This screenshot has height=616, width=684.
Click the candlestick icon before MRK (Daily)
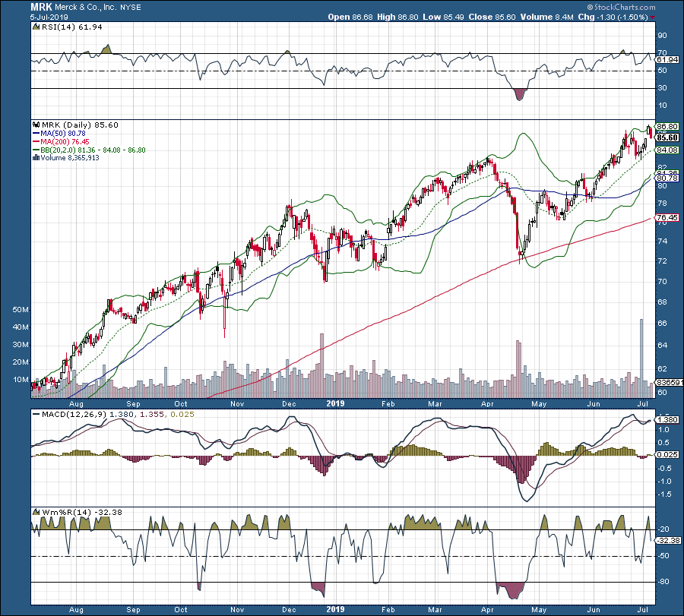coord(36,125)
